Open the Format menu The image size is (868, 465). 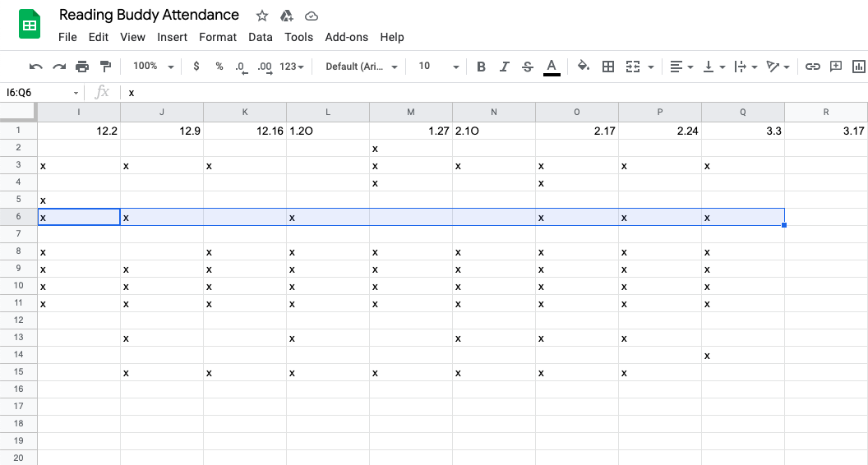(x=218, y=37)
